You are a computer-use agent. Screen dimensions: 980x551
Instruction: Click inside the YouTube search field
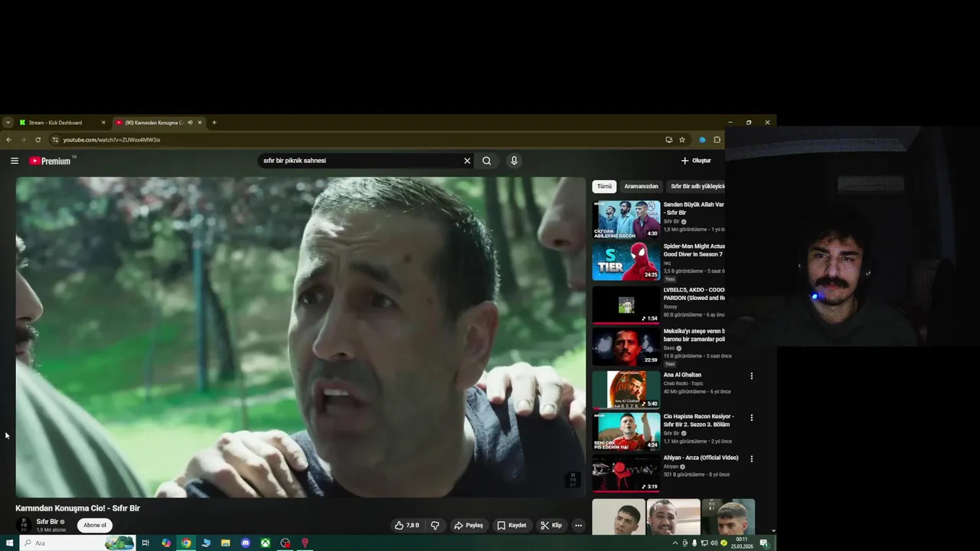click(360, 161)
